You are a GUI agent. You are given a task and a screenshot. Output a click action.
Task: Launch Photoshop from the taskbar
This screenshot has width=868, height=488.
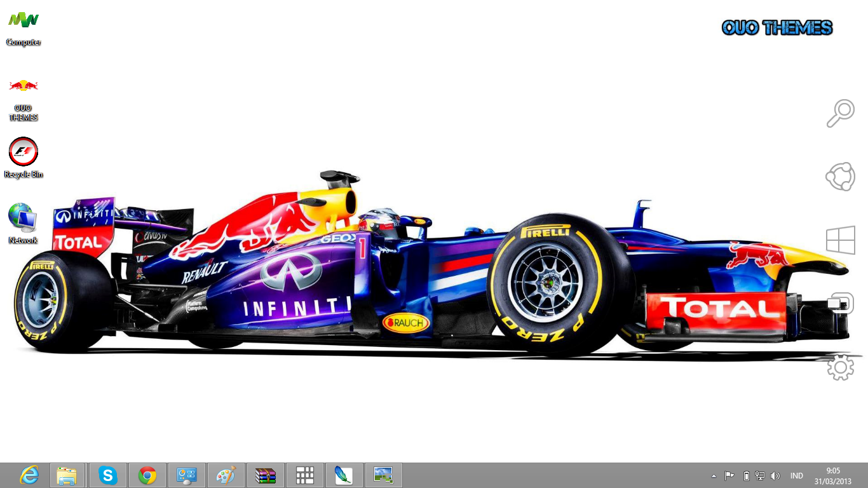point(344,475)
